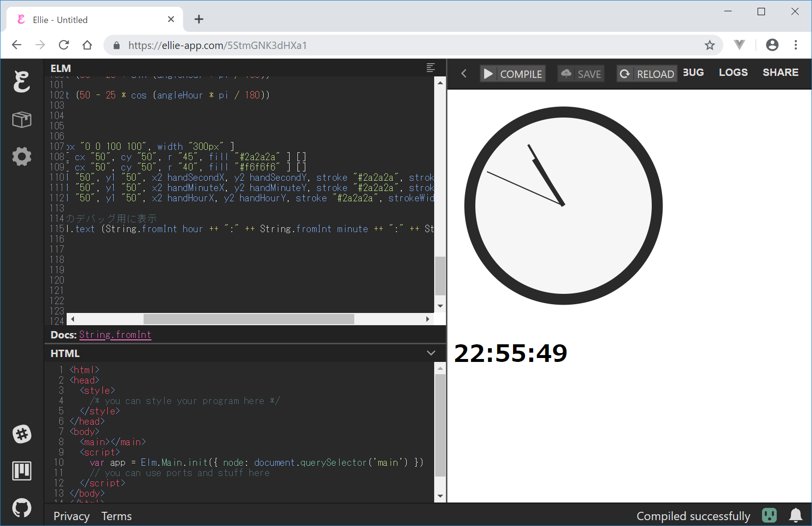Viewport: 812px width, 526px height.
Task: Open the Trello board icon
Action: pos(22,471)
